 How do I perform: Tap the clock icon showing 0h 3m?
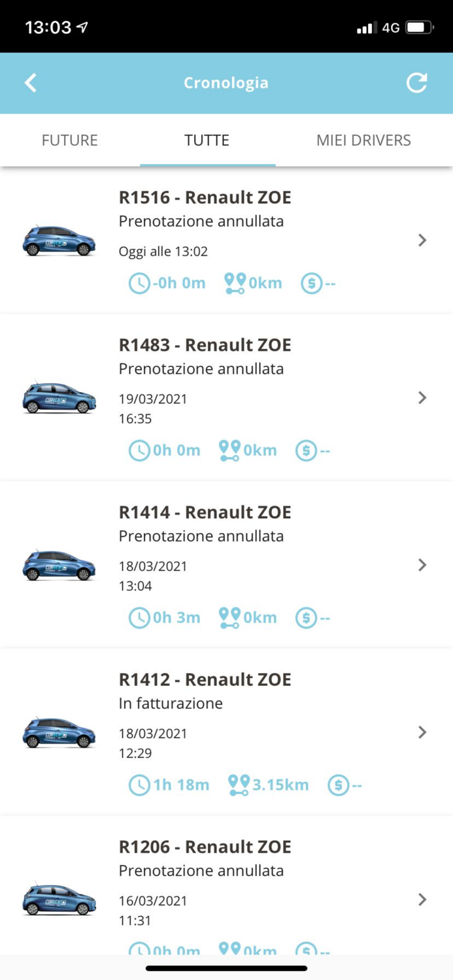pos(139,617)
